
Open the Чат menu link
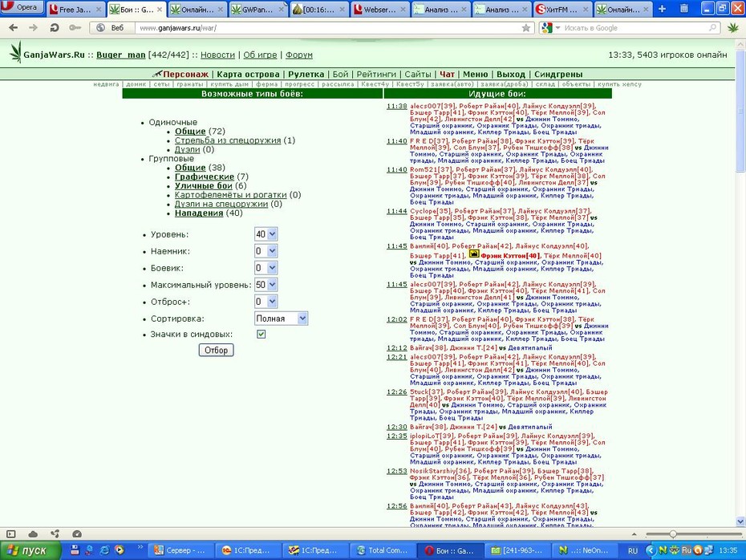pos(447,75)
